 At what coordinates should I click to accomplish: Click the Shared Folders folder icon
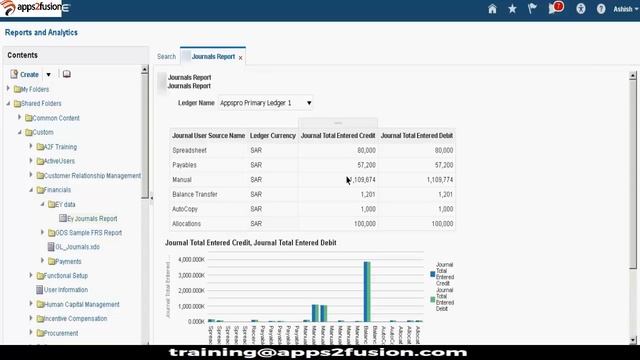(x=17, y=104)
